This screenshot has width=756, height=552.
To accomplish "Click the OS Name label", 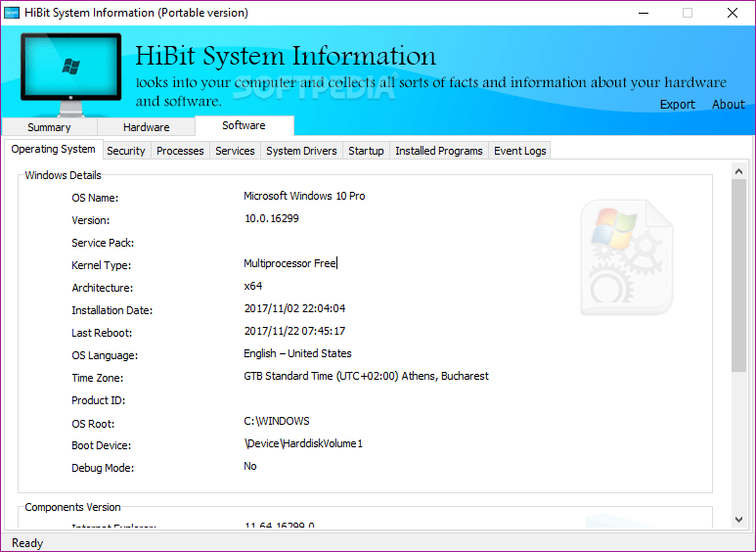I will (x=95, y=198).
